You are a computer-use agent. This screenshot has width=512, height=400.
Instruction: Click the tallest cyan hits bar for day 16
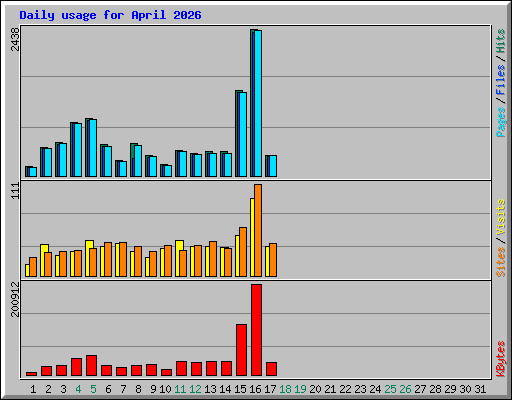click(x=258, y=103)
